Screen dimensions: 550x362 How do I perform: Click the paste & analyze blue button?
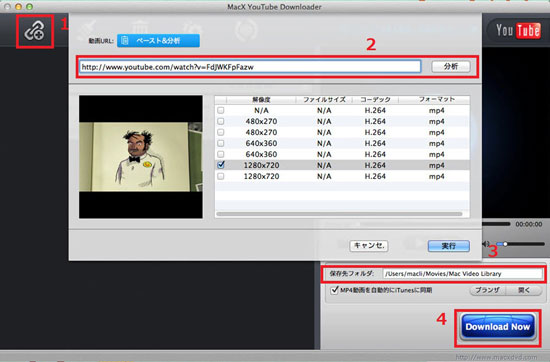click(x=158, y=41)
